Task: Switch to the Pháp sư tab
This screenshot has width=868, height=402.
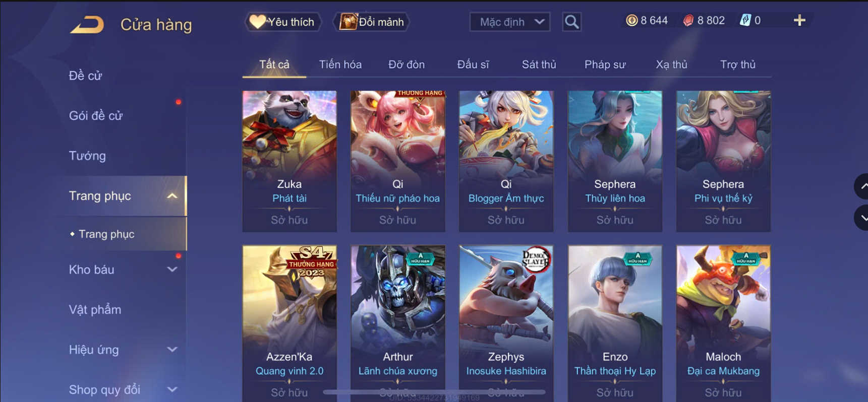Action: (605, 64)
